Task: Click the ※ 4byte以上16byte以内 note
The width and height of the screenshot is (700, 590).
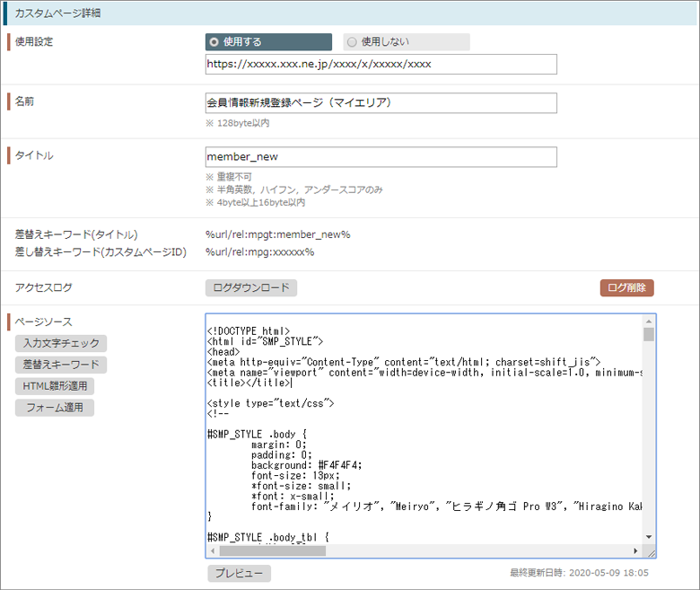Action: click(x=255, y=202)
